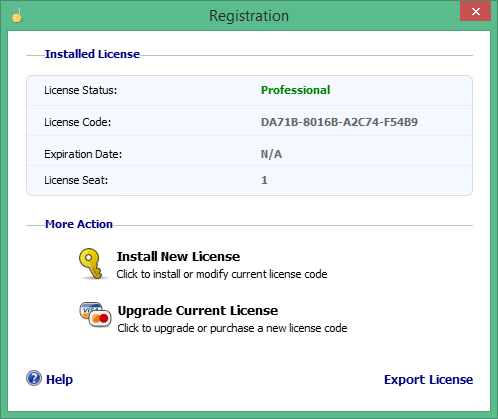The height and width of the screenshot is (419, 498).
Task: Click the License Status label
Action: point(81,90)
